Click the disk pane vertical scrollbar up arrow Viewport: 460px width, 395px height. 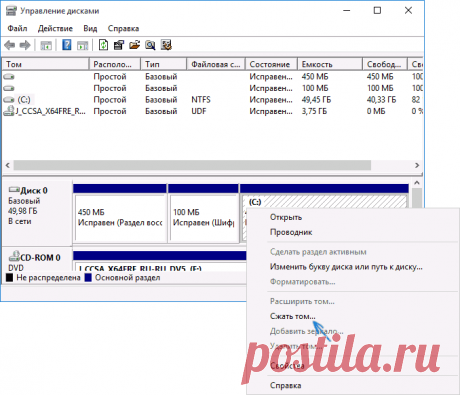417,183
